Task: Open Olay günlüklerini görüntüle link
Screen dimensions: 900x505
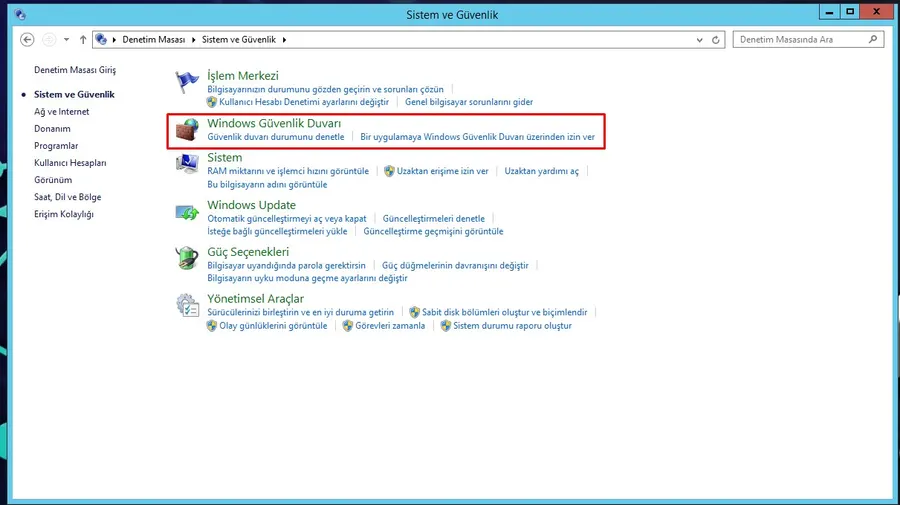Action: (273, 325)
